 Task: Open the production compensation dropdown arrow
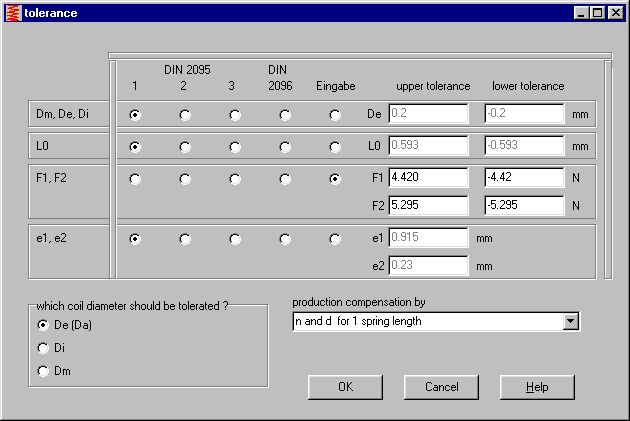click(x=570, y=322)
